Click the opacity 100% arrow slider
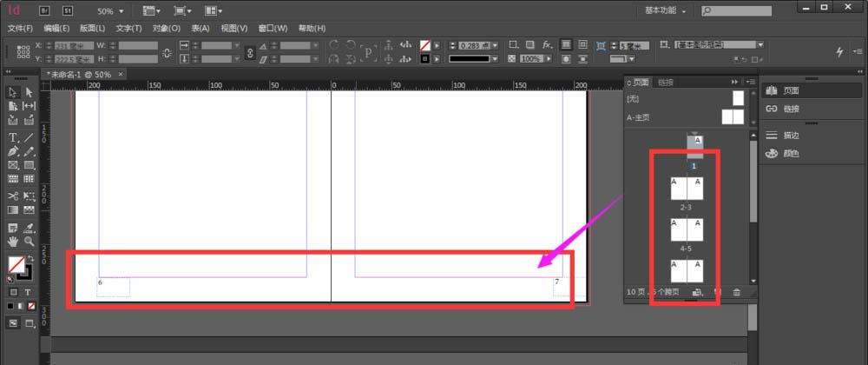 click(549, 59)
